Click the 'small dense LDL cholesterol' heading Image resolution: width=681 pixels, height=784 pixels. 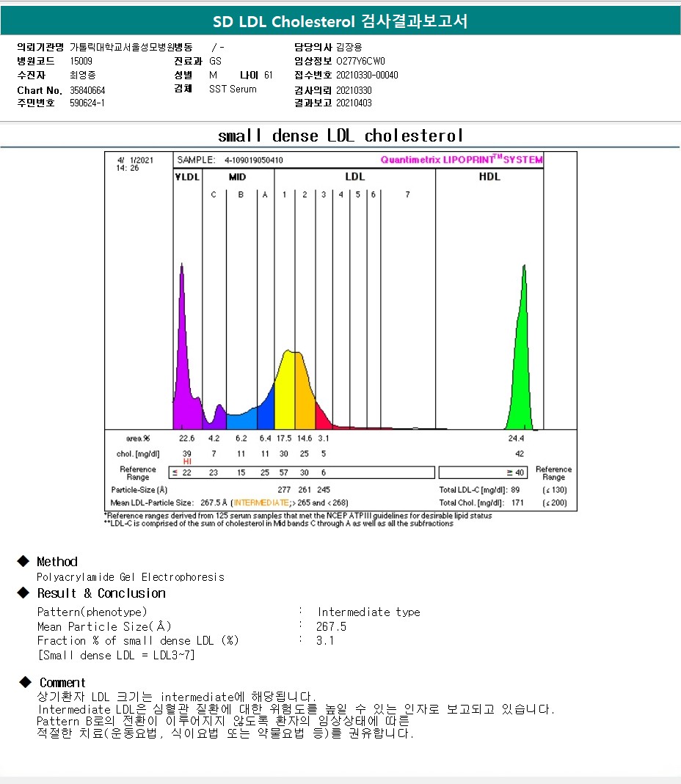point(340,136)
